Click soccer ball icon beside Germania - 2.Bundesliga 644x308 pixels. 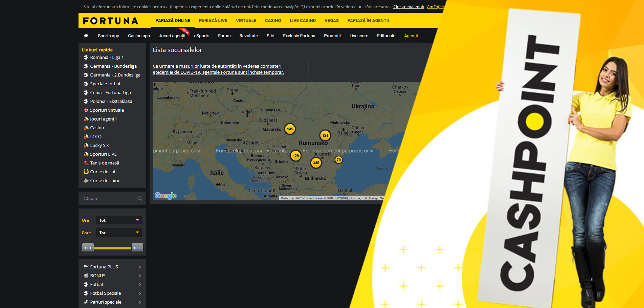pyautogui.click(x=86, y=75)
